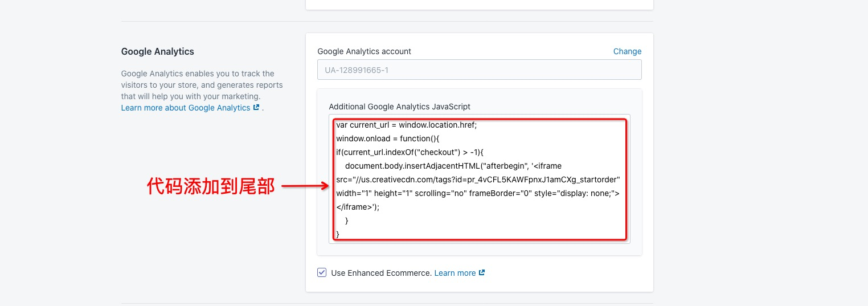Viewport: 868px width, 306px height.
Task: Click the "Additional Google Analytics JavaScript" label
Action: click(x=399, y=107)
